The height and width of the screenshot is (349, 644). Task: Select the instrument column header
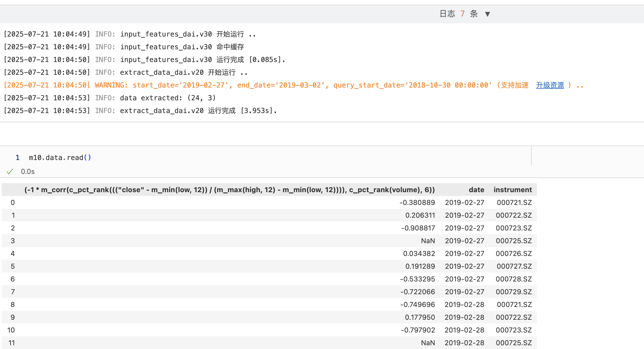[x=513, y=190]
